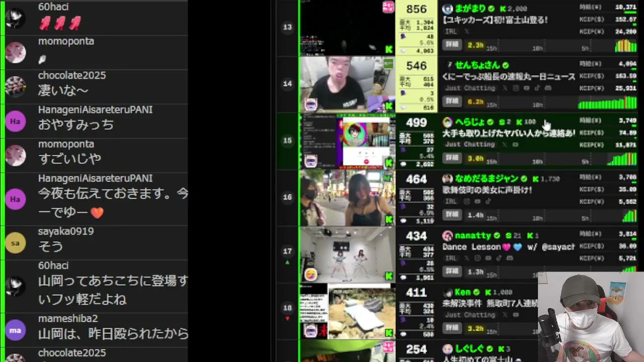This screenshot has width=644, height=362.
Task: Click avatar beside おやすみっち chat message
Action: (x=15, y=121)
